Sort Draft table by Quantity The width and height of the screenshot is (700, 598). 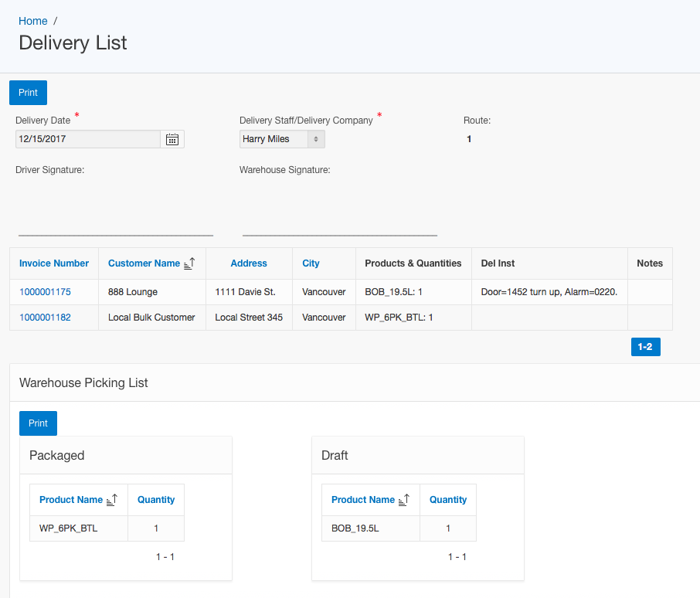click(x=448, y=500)
